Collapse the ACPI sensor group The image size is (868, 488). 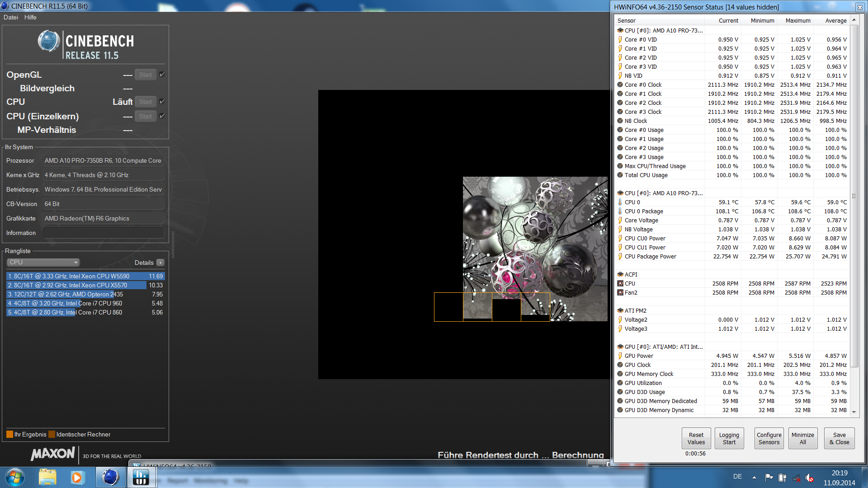(620, 275)
